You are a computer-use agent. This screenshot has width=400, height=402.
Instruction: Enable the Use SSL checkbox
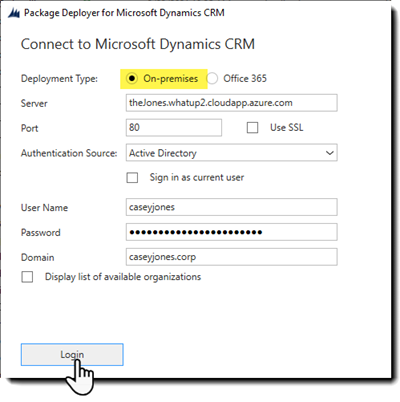pyautogui.click(x=252, y=128)
